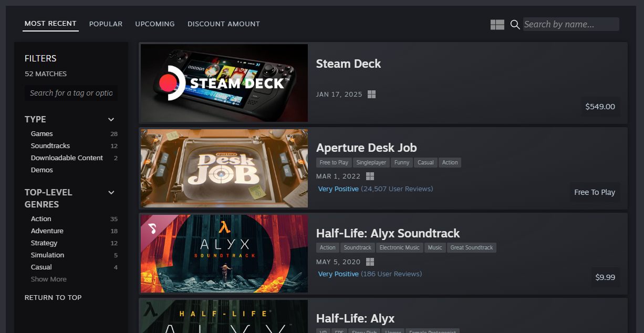644x333 pixels.
Task: Click Very Positive (186 User Reviews)
Action: point(370,274)
